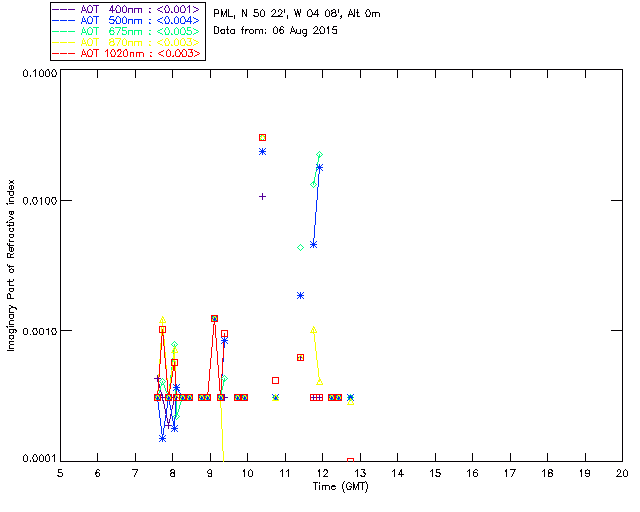This screenshot has width=640, height=512.
Task: Click the AOT 870nm legend entry
Action: (127, 42)
